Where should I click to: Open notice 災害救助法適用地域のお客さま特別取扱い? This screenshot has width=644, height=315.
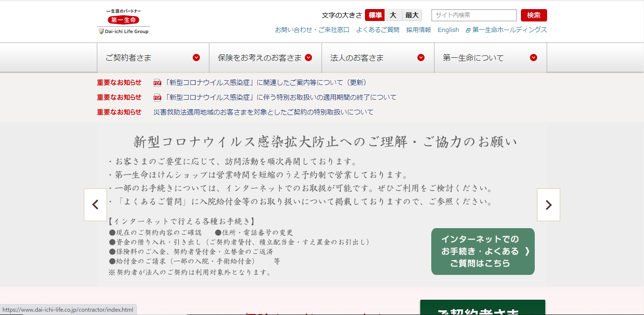pos(263,112)
